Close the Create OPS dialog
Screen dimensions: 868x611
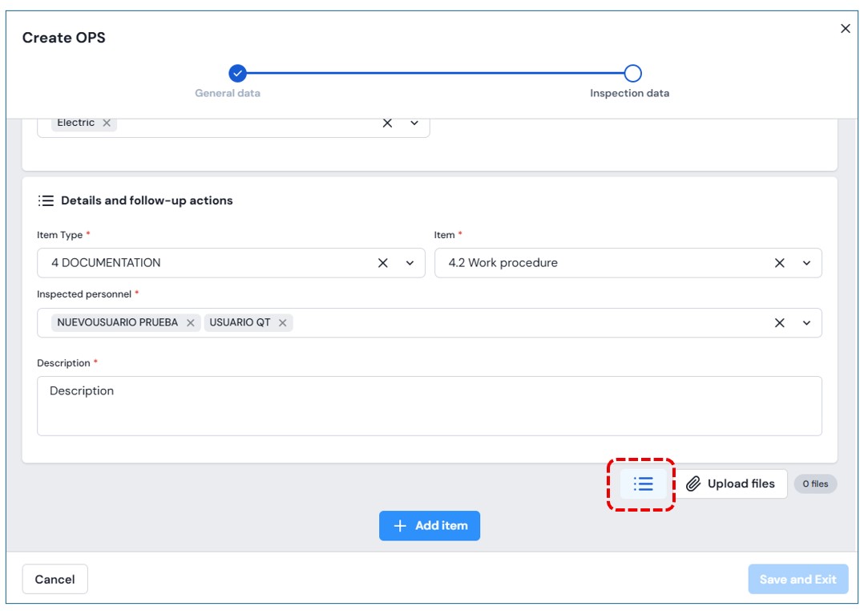pos(845,29)
